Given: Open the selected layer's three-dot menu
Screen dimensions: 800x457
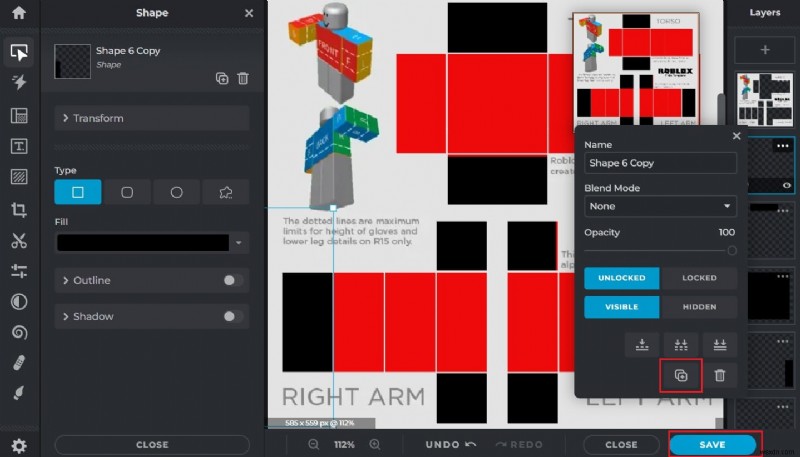Looking at the screenshot, I should 783,146.
